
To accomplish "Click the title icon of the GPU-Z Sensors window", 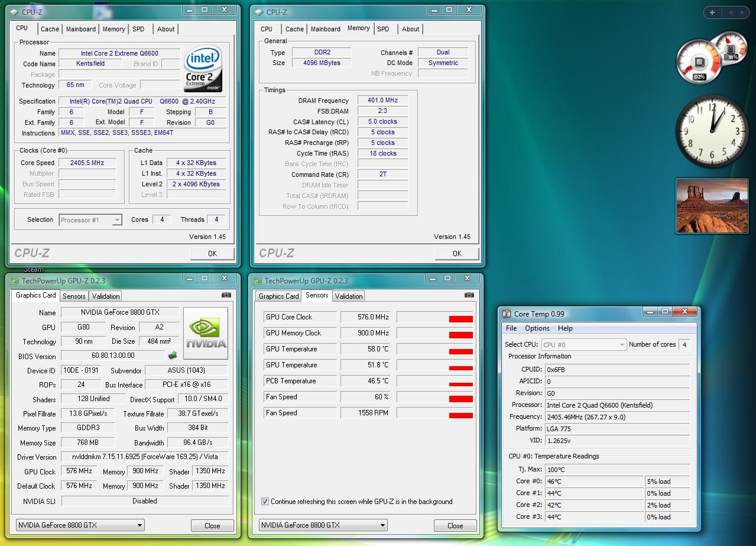I will (258, 281).
